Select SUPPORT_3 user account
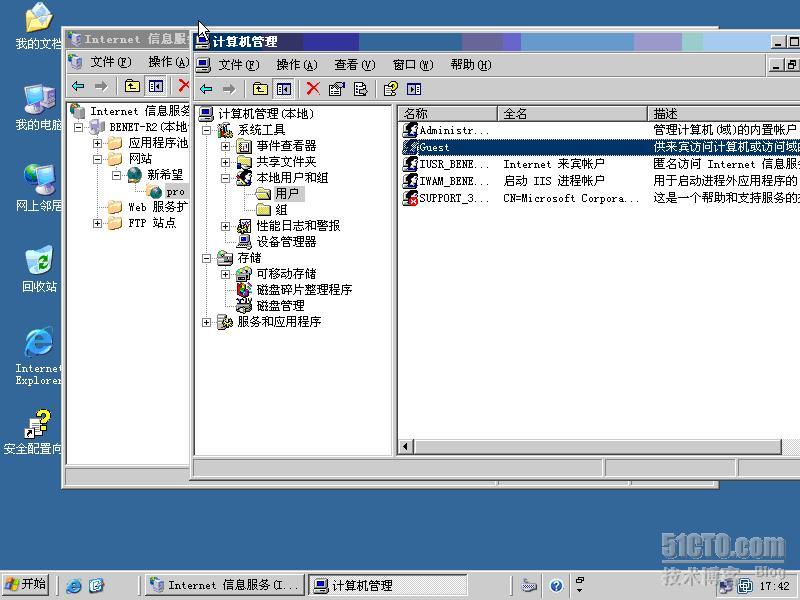This screenshot has height=600, width=800. click(599, 198)
